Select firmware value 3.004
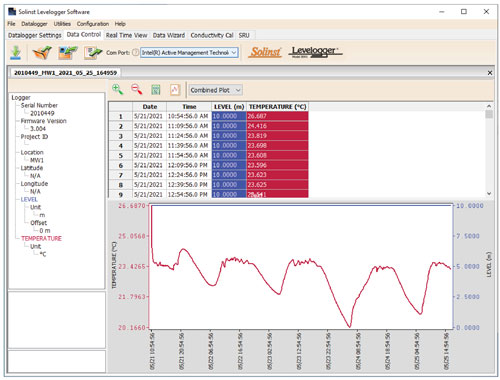Screen dimensions: 500x380 tap(38, 129)
